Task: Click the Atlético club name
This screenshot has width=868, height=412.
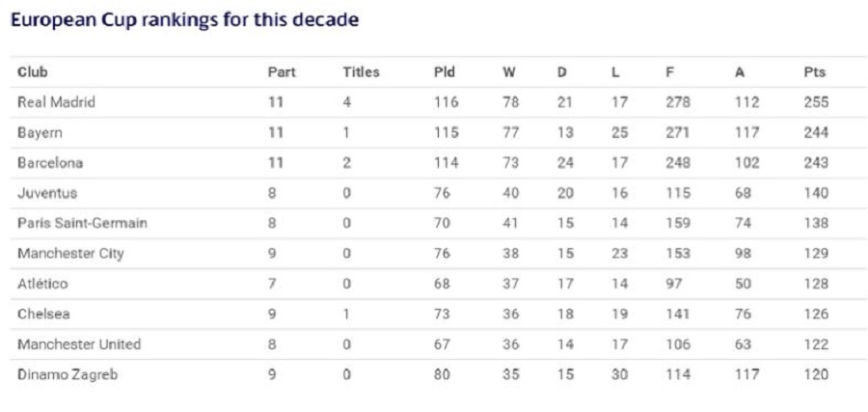Action: pos(42,284)
